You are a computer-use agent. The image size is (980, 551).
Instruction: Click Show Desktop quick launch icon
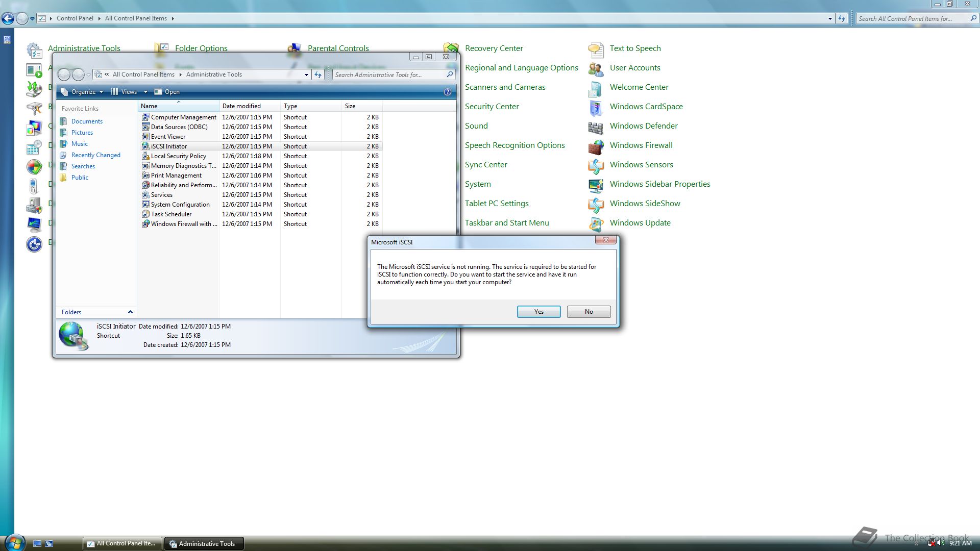tap(37, 544)
